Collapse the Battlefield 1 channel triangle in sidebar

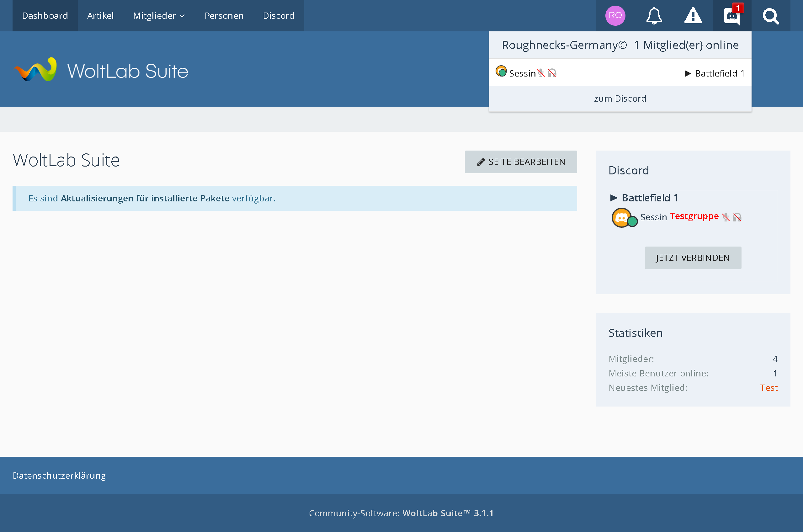[613, 198]
